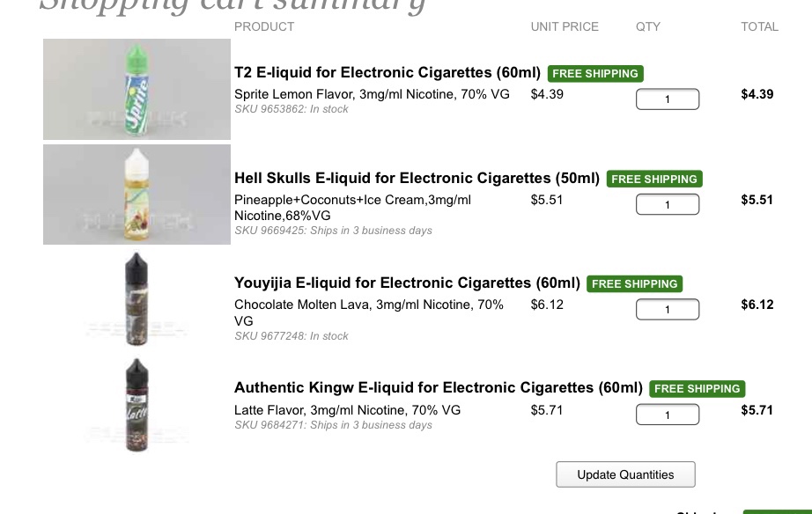
Task: Click the Free Shipping badge on Authentic Kingw
Action: [698, 388]
